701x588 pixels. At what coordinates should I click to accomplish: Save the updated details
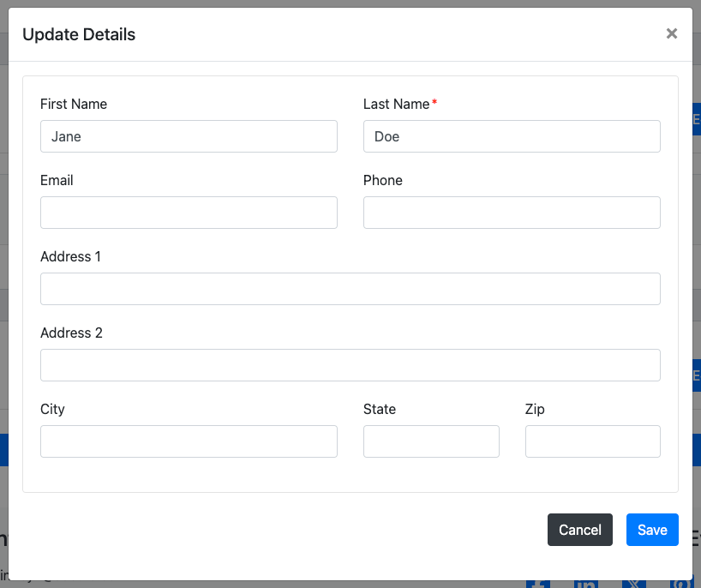[x=652, y=530]
